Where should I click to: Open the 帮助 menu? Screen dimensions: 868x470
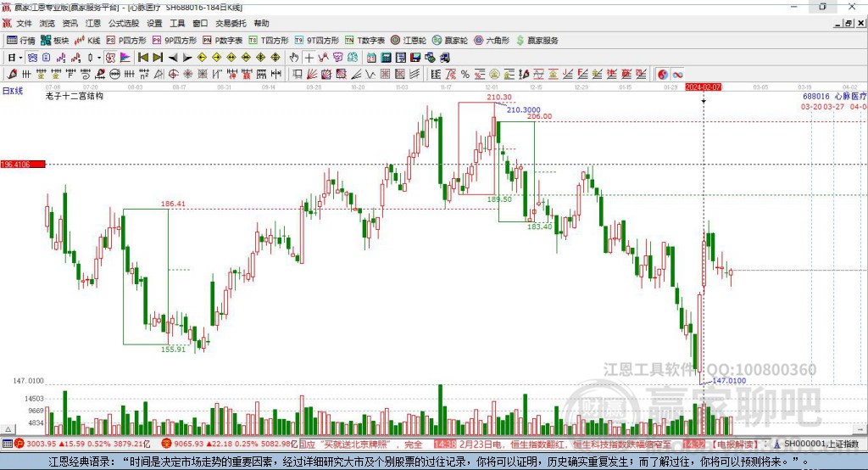[261, 23]
